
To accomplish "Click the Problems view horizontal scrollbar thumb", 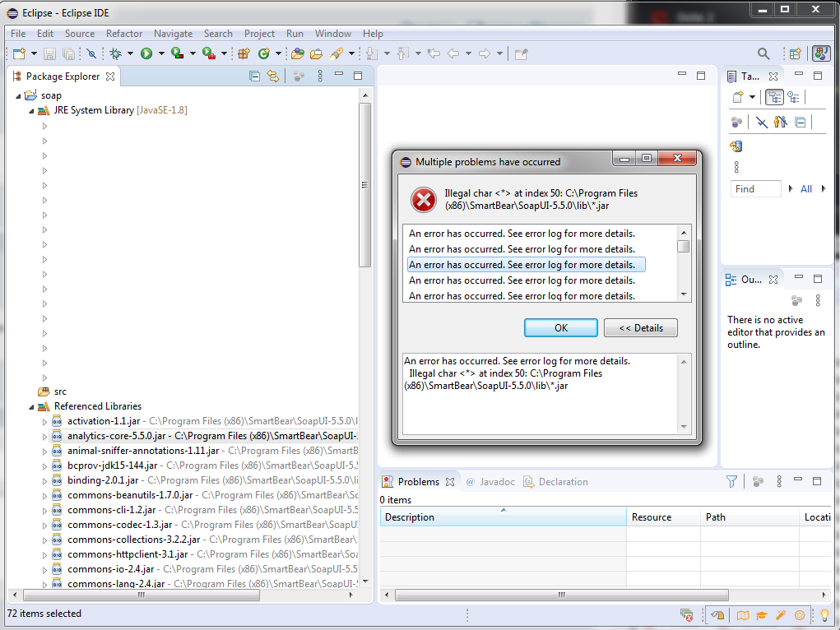I will pos(561,595).
